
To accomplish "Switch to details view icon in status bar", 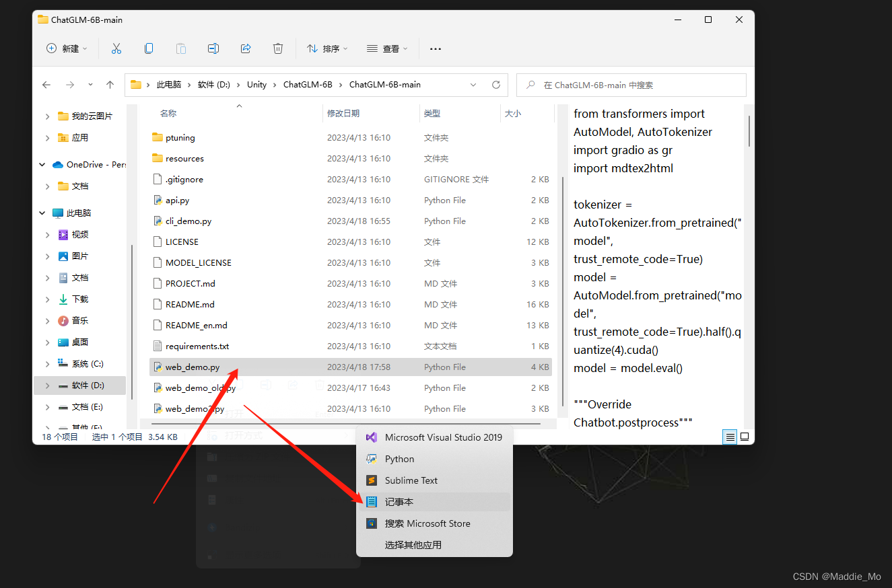I will [730, 437].
